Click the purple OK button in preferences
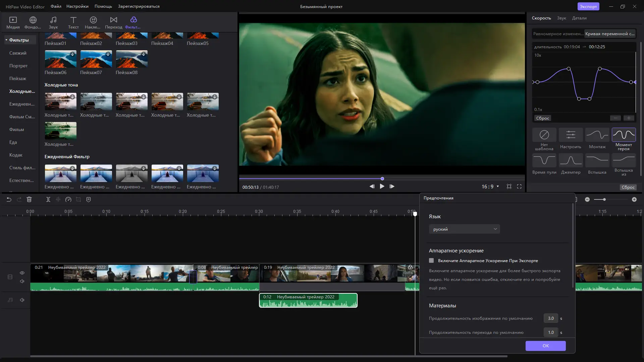Viewport: 644px width, 362px height. (x=545, y=346)
